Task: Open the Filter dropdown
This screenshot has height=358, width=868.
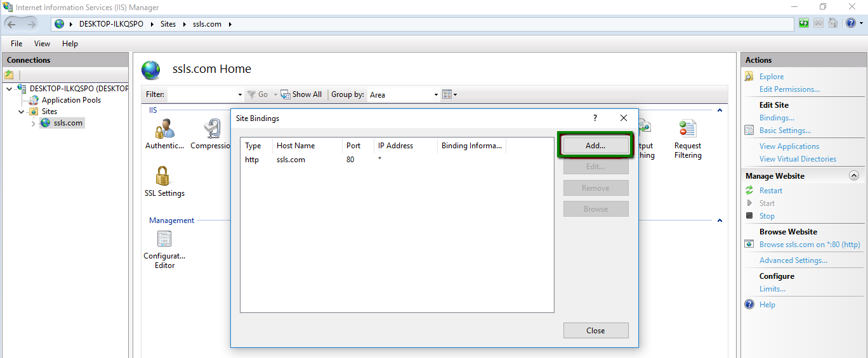Action: (240, 95)
